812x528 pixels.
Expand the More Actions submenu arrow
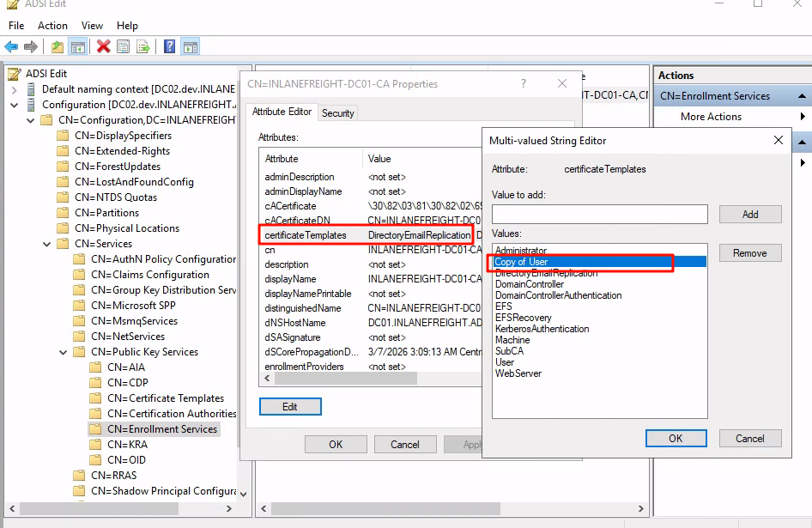(x=803, y=117)
